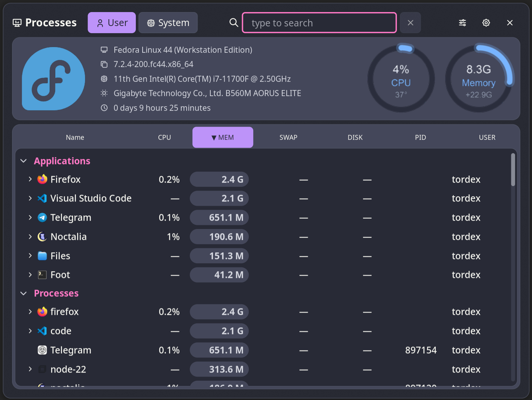532x400 pixels.
Task: Expand the Visual Studio Code row
Action: tap(30, 198)
